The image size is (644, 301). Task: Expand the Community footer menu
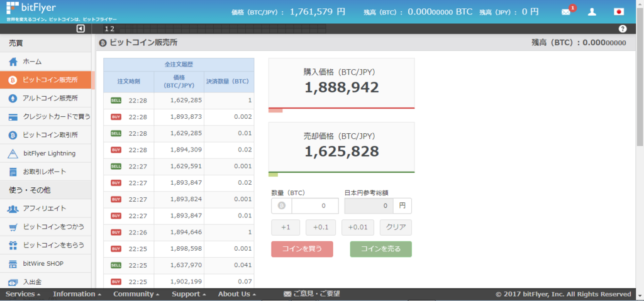pos(136,294)
